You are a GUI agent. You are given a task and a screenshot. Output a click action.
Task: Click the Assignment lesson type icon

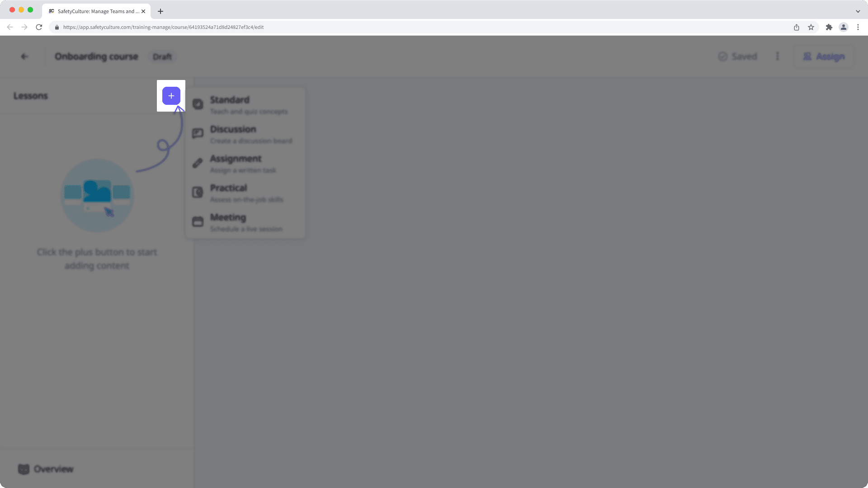pyautogui.click(x=197, y=163)
